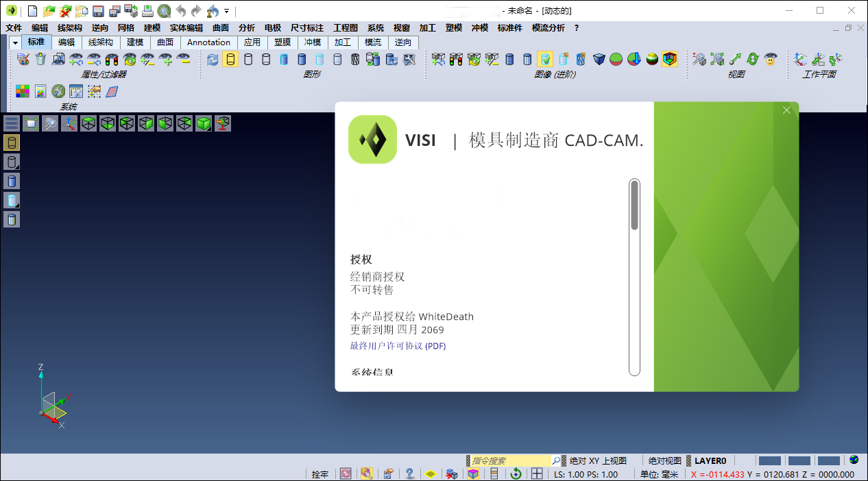
Task: Click the open folder icon
Action: tap(49, 11)
